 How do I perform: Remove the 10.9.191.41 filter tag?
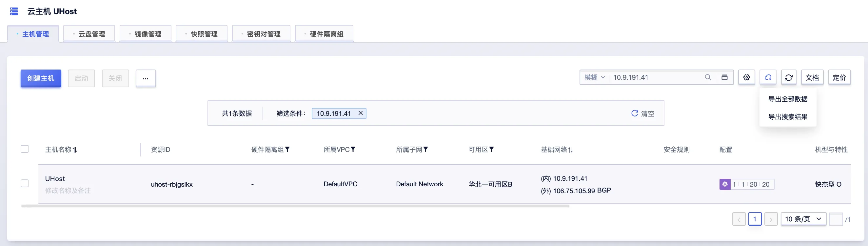(361, 113)
